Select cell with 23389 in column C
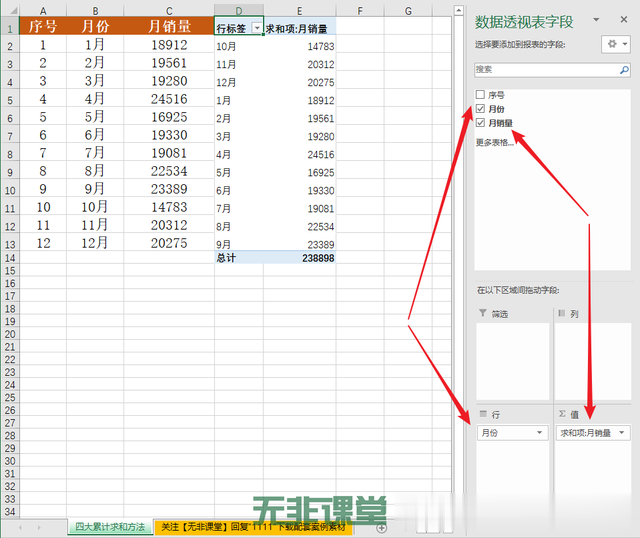 pyautogui.click(x=169, y=189)
